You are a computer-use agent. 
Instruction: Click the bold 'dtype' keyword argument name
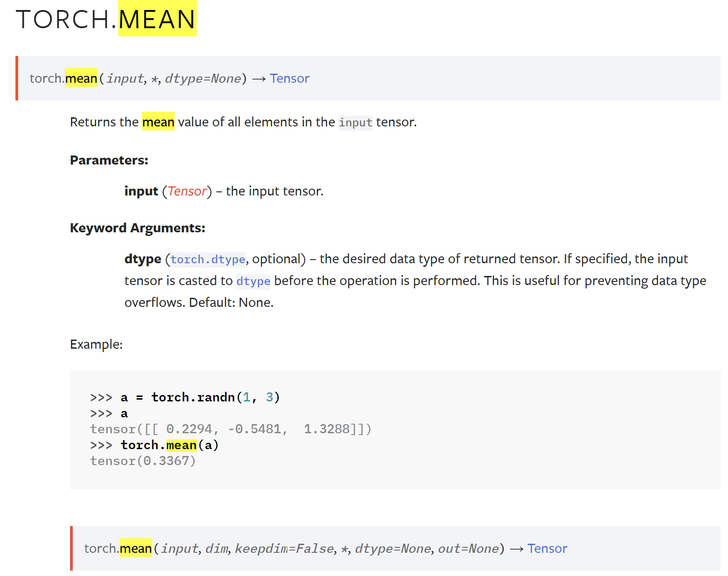[143, 259]
